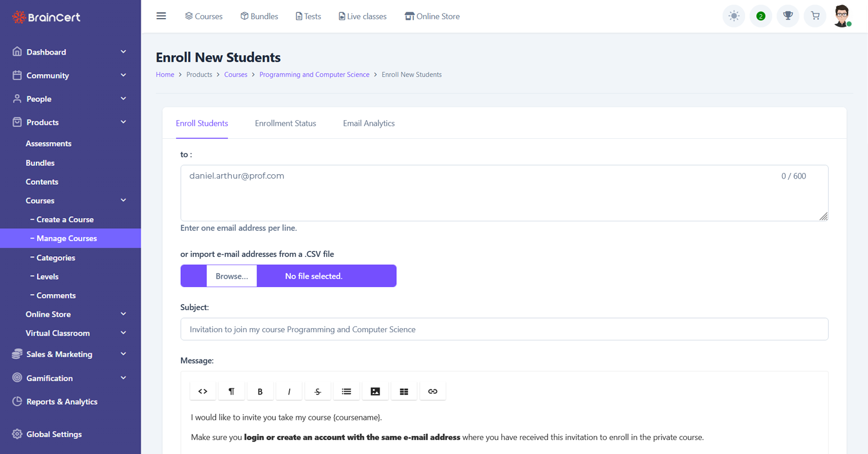
Task: Open the notifications badge showing 2
Action: point(761,16)
